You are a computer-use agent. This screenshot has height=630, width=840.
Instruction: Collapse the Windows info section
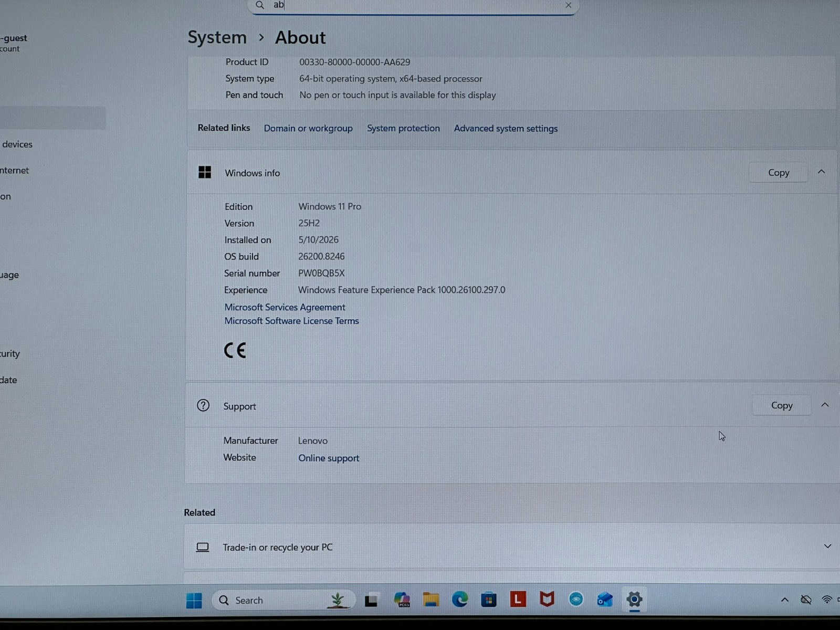(822, 172)
